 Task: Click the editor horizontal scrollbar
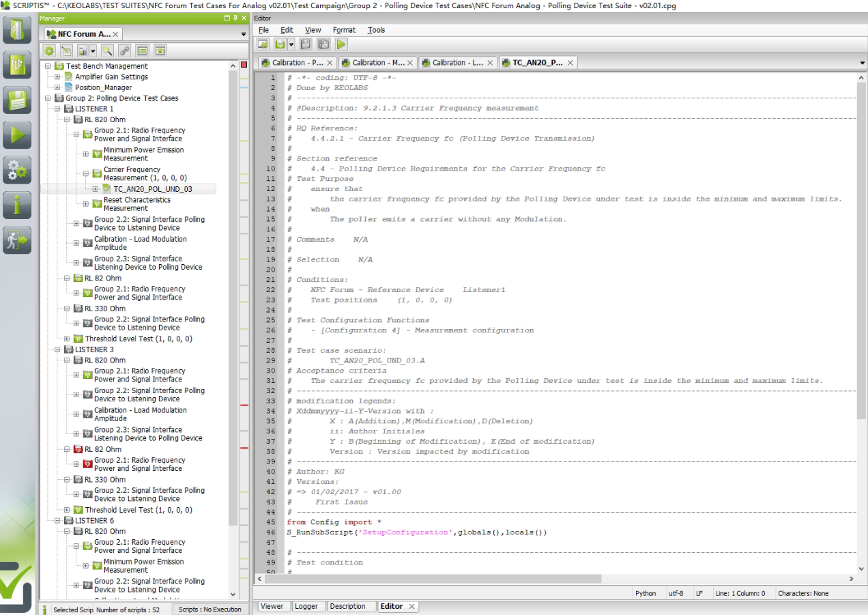click(x=434, y=579)
